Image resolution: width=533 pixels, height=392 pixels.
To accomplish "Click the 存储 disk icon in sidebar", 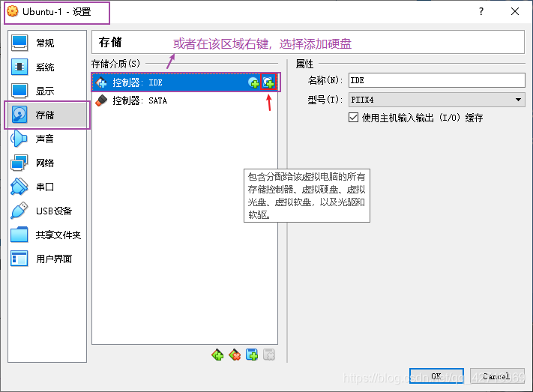I will click(19, 115).
